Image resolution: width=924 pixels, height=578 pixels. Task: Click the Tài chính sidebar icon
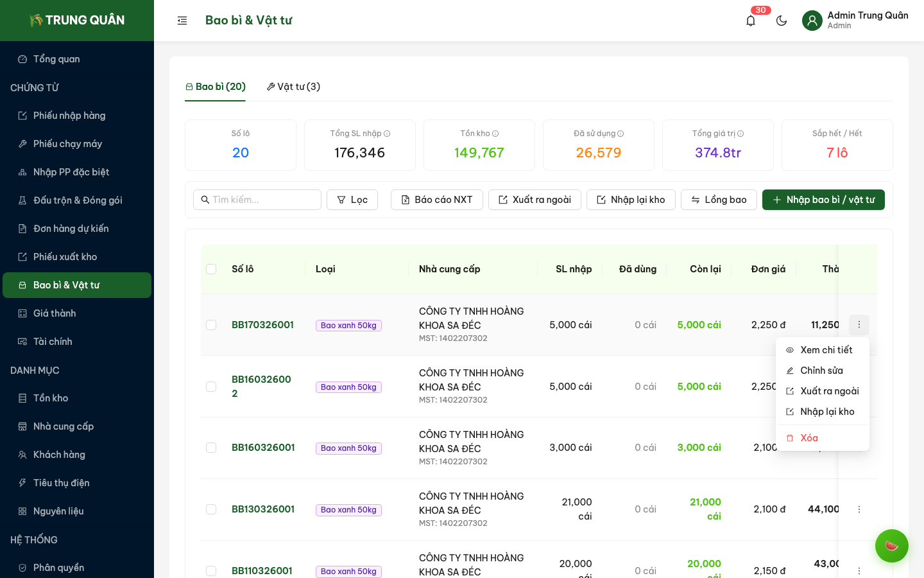click(x=22, y=342)
